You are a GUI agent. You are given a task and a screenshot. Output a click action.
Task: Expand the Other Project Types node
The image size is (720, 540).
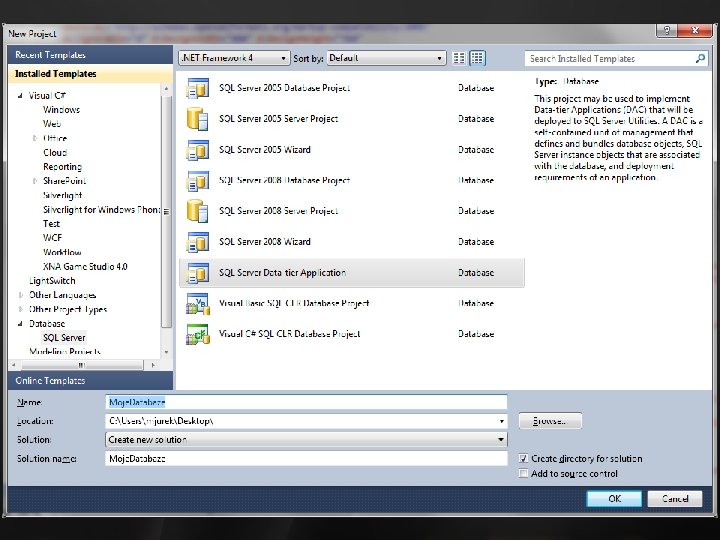[x=20, y=309]
